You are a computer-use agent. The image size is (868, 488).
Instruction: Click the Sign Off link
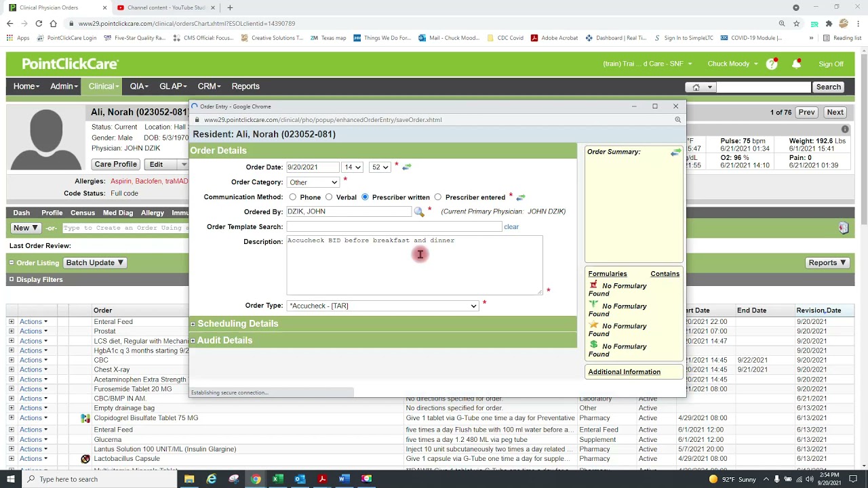[x=831, y=64]
